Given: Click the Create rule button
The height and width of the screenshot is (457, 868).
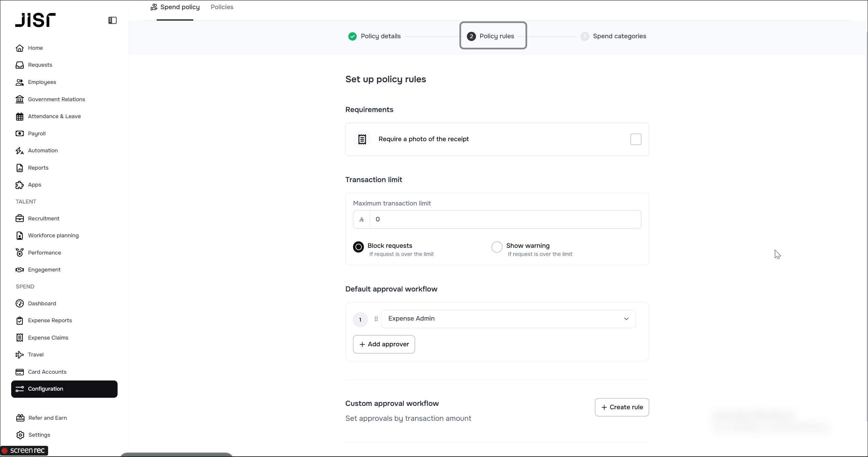Looking at the screenshot, I should pos(622,407).
